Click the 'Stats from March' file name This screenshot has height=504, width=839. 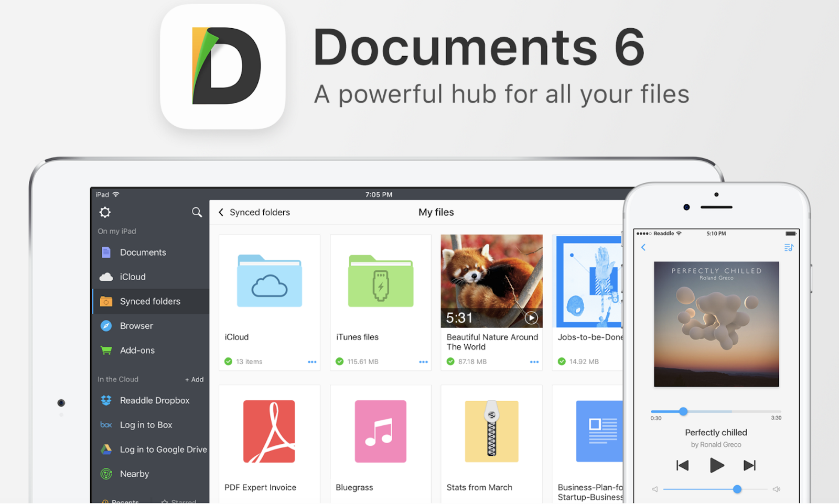(479, 487)
